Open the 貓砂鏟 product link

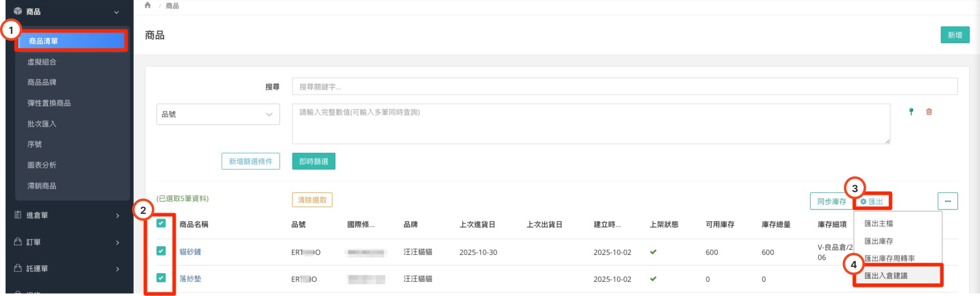190,252
